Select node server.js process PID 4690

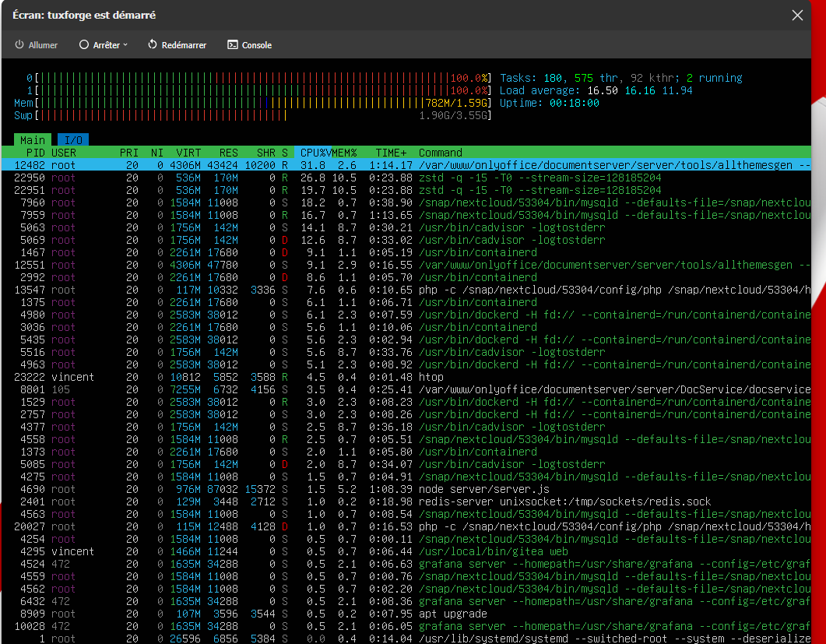pos(406,489)
